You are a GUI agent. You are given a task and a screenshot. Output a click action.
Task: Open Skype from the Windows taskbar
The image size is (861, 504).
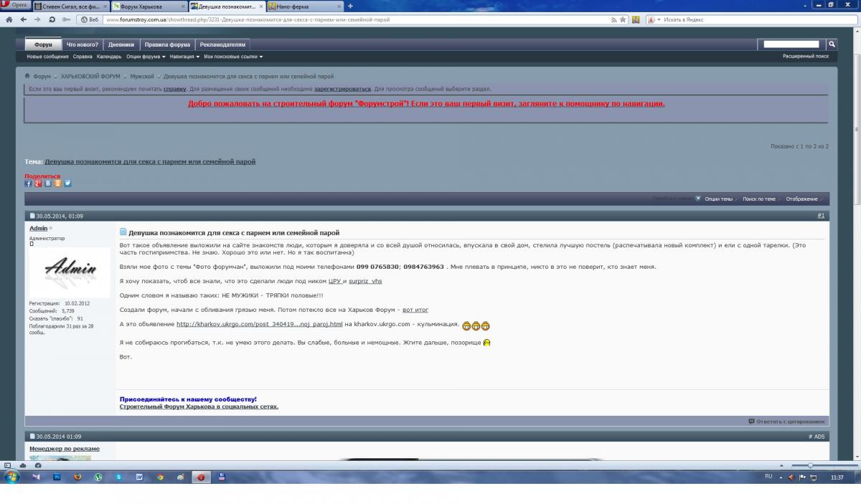click(118, 477)
